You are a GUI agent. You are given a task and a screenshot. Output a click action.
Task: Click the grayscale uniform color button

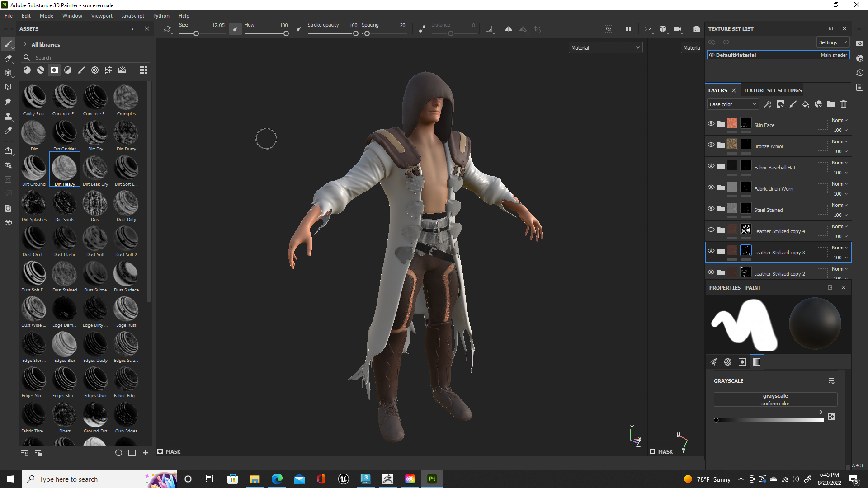(x=775, y=399)
